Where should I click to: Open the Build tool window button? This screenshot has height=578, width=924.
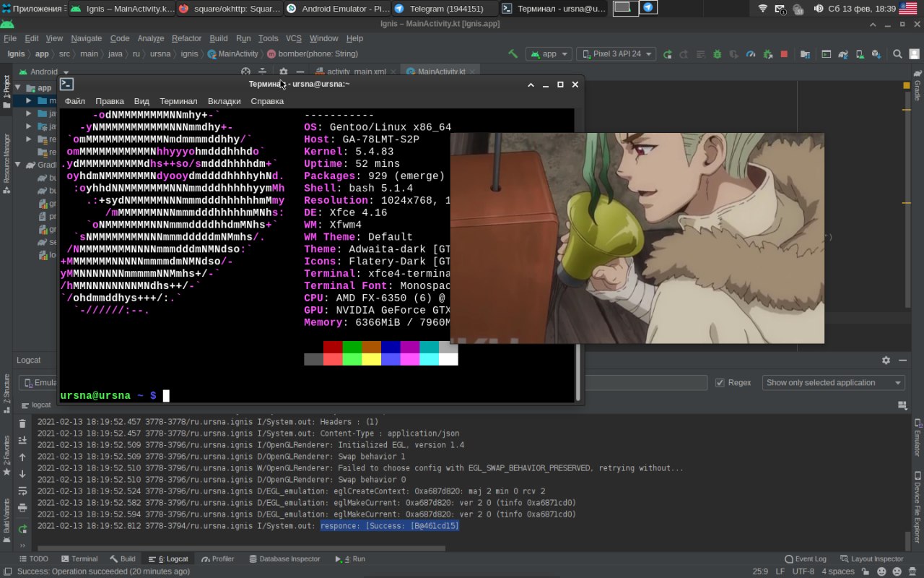point(122,559)
